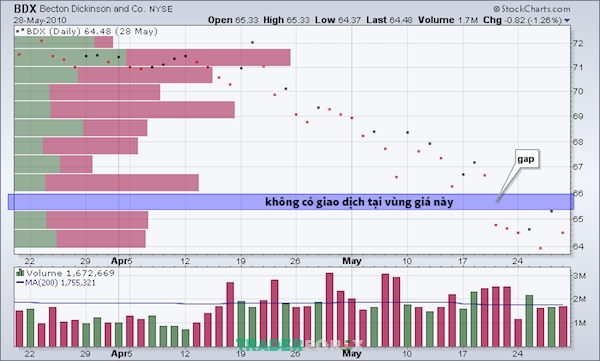Click the volume-by-price bar just below blue band
Image resolution: width=600 pixels, height=361 pixels.
coord(81,220)
